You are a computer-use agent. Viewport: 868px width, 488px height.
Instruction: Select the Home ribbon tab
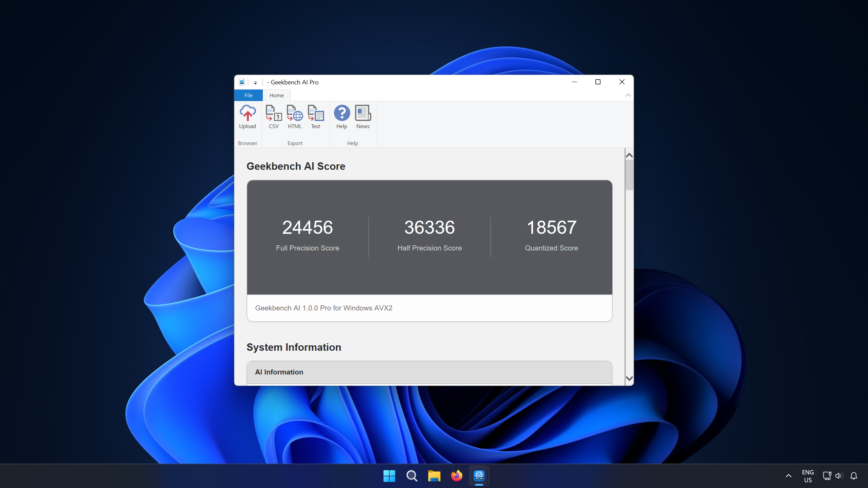click(276, 95)
